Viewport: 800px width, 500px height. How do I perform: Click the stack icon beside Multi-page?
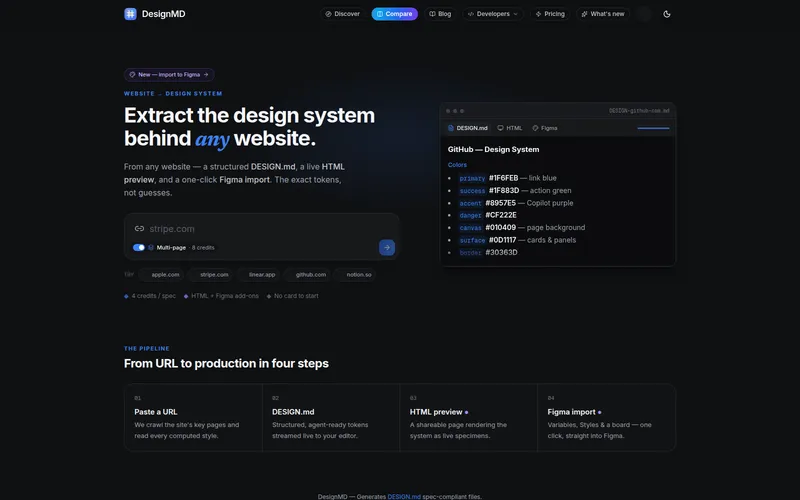tap(151, 247)
